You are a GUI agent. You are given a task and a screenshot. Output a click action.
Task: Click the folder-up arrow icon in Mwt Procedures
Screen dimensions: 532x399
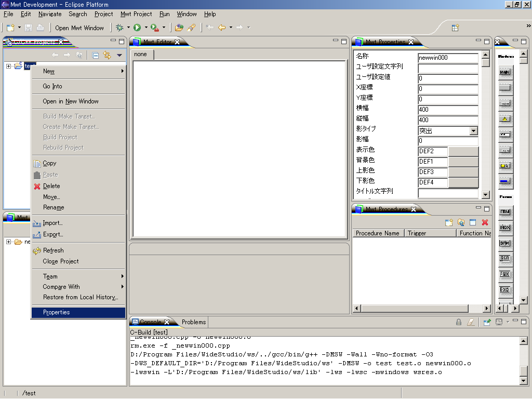[x=461, y=222]
